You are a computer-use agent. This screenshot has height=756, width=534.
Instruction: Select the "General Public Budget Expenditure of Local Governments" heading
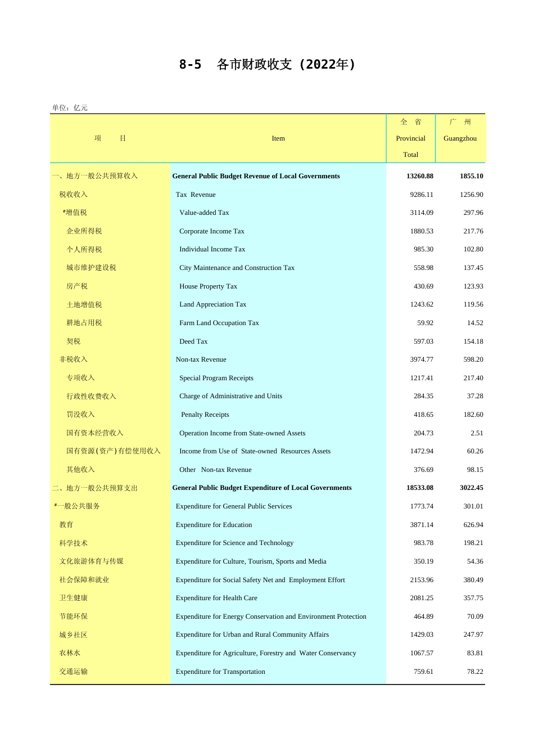coord(262,488)
